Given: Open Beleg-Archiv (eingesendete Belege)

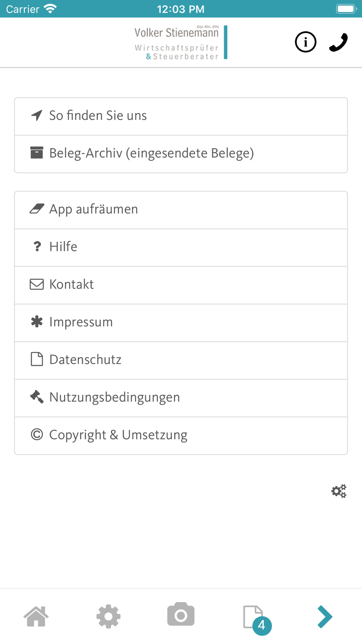Looking at the screenshot, I should [181, 154].
